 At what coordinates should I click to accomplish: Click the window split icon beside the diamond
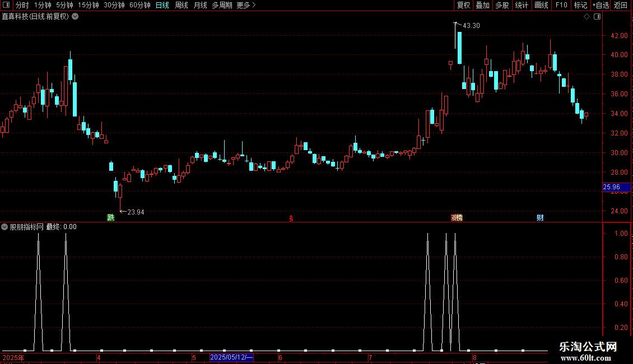(597, 17)
